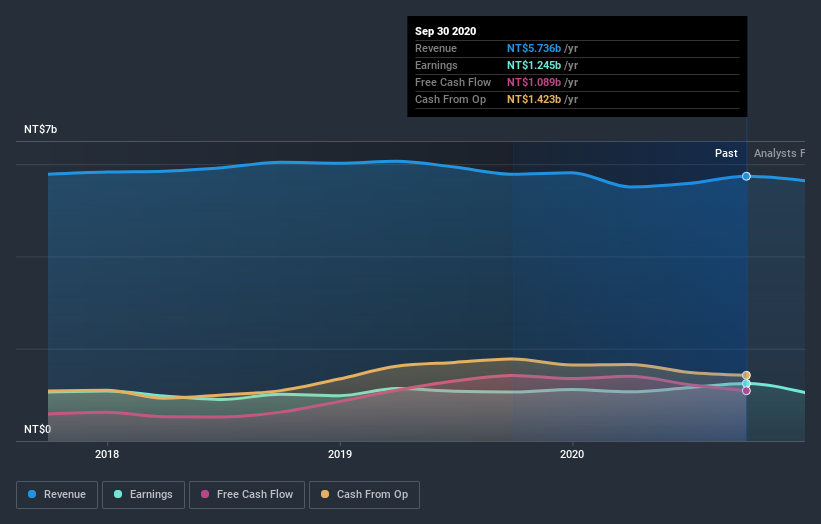This screenshot has height=524, width=821.
Task: Click the teal Earnings data point marker
Action: 746,384
